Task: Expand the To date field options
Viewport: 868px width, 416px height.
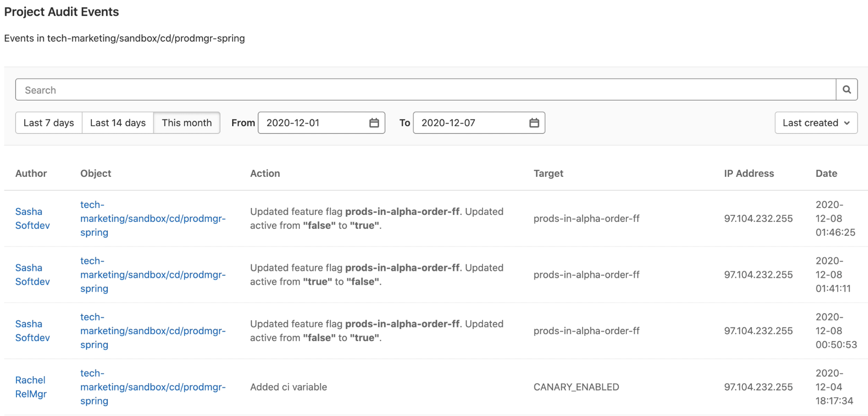Action: point(535,123)
